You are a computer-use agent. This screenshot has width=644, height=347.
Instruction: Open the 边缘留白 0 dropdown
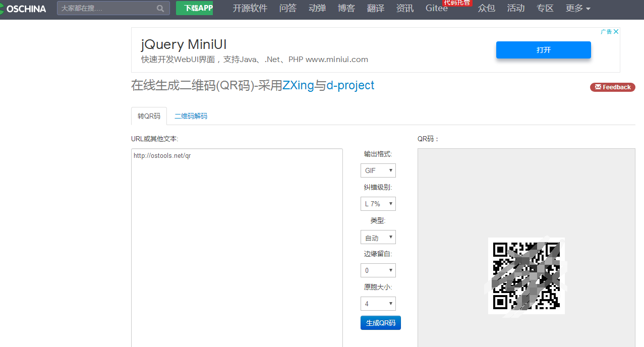click(378, 270)
